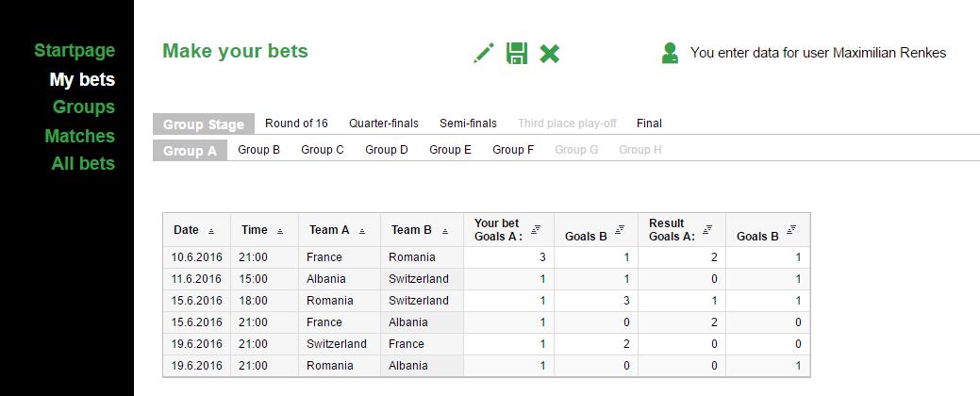Open the Your bet Goals A filter
This screenshot has width=980, height=396.
(x=536, y=229)
